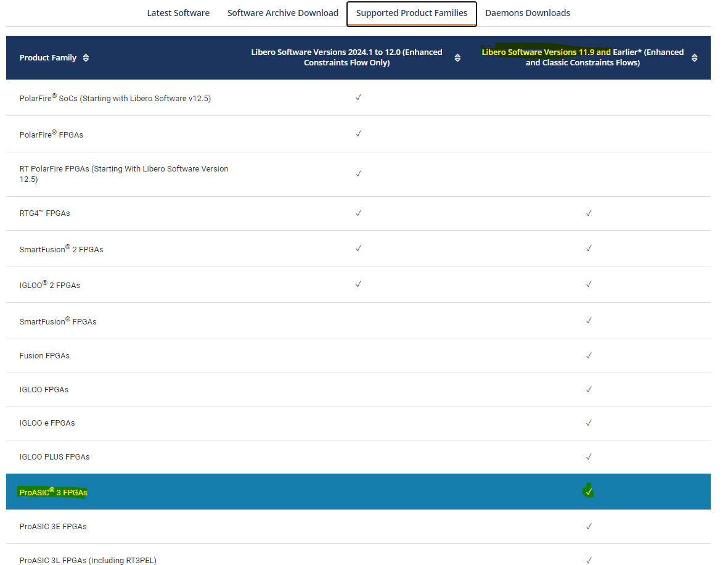The height and width of the screenshot is (565, 728).
Task: Select the Supported Product Families tab
Action: [x=411, y=13]
